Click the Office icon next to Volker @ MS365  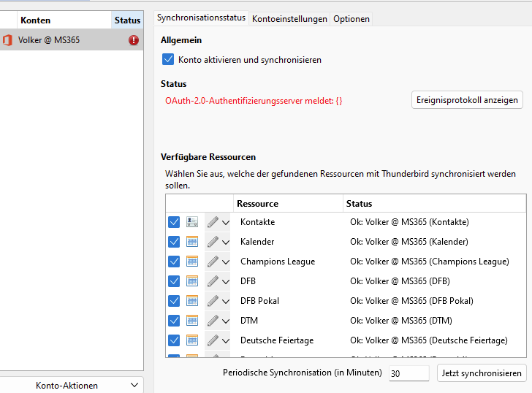pos(7,40)
